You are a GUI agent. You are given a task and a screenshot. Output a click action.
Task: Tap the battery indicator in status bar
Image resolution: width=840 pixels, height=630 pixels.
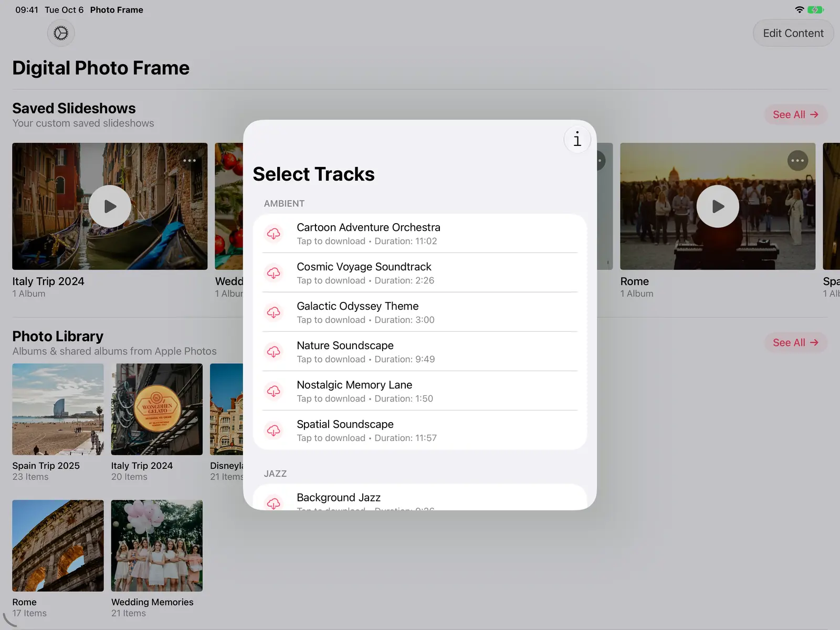click(x=816, y=9)
